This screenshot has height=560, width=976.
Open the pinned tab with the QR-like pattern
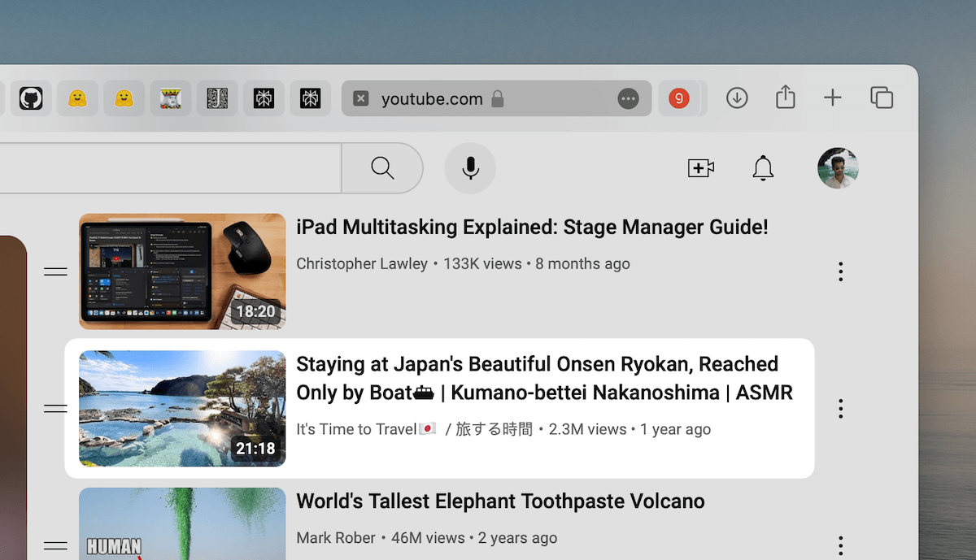217,98
